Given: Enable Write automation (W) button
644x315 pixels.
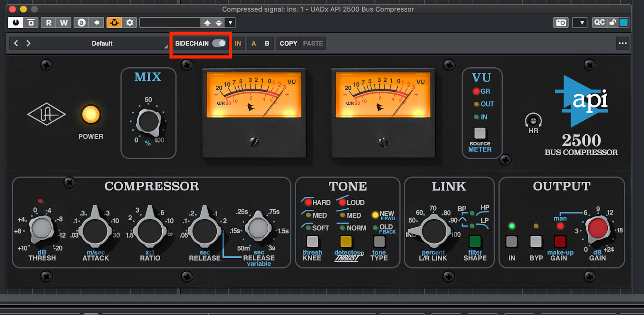Looking at the screenshot, I should pyautogui.click(x=64, y=23).
